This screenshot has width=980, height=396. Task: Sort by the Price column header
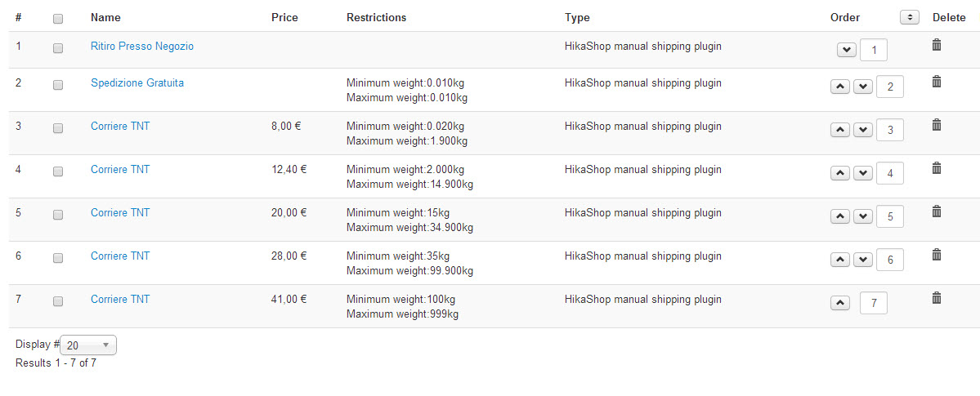[284, 17]
